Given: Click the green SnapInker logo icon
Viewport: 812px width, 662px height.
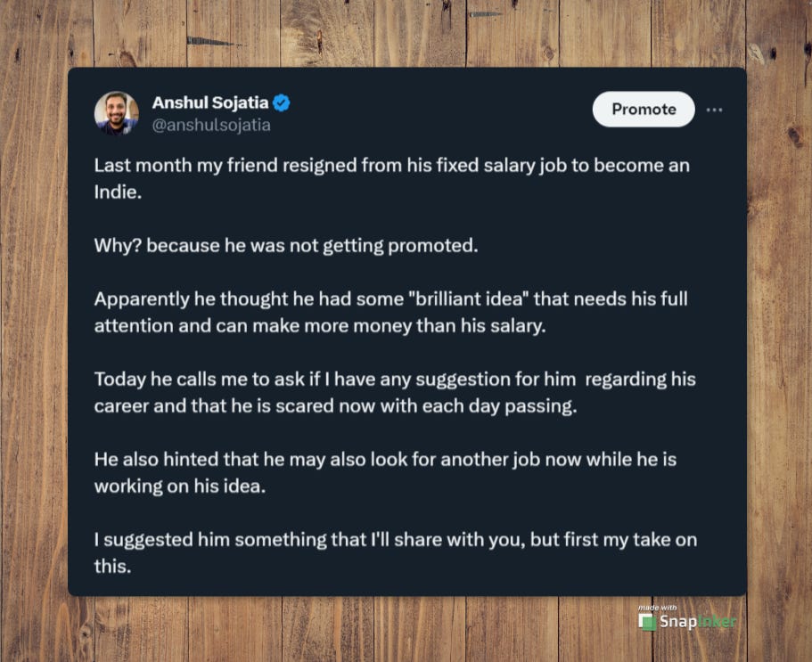Looking at the screenshot, I should (647, 622).
